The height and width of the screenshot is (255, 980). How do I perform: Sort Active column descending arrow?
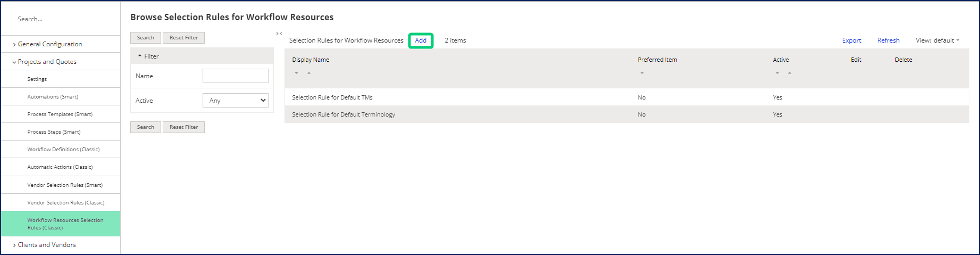pyautogui.click(x=777, y=73)
